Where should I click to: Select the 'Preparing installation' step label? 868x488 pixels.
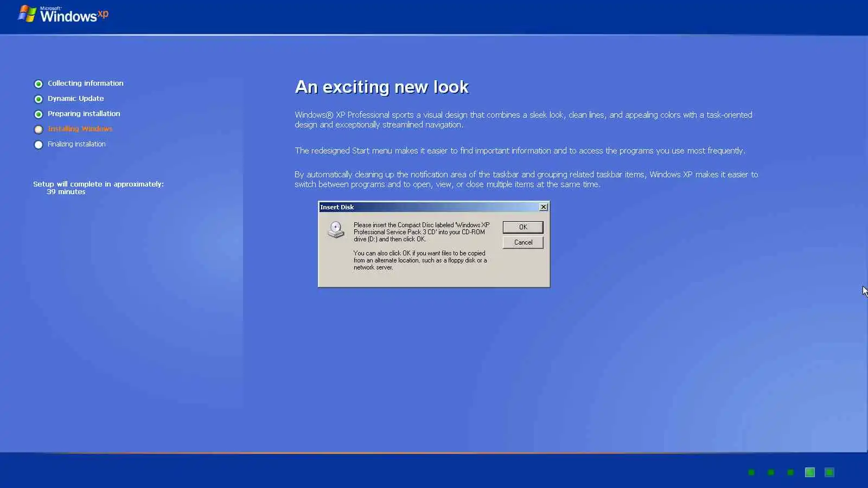[84, 114]
